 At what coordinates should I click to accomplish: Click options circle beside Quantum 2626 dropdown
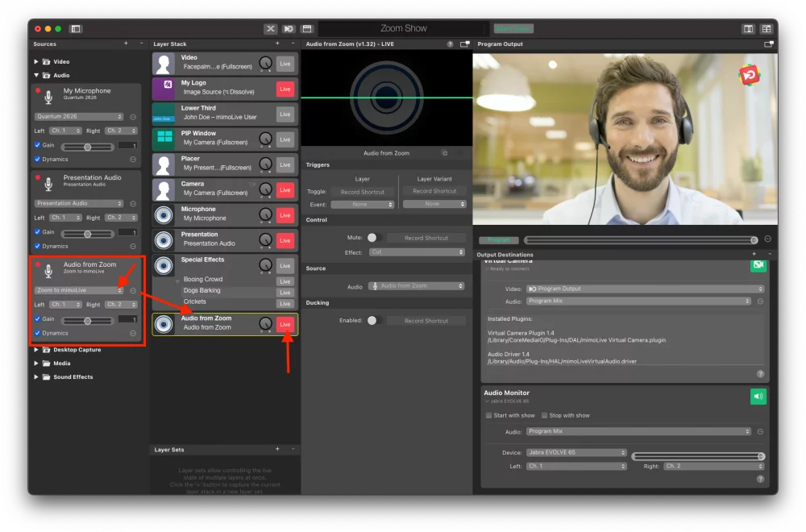click(x=133, y=117)
